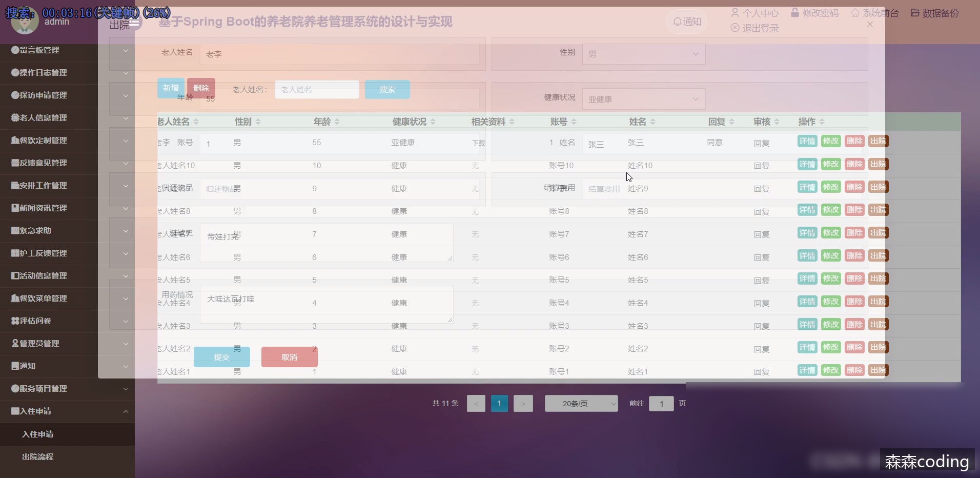The height and width of the screenshot is (478, 980).
Task: Click the 反馈意见管理 sidebar icon
Action: (x=15, y=163)
